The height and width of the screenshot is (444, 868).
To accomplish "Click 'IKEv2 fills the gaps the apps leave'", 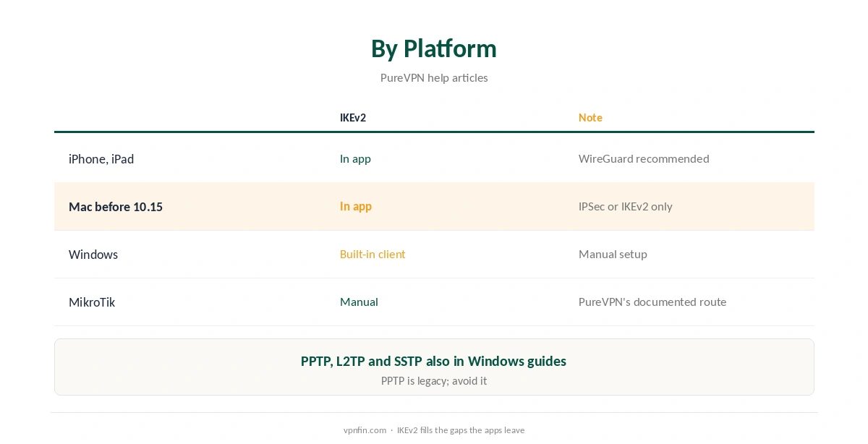I will pos(461,430).
